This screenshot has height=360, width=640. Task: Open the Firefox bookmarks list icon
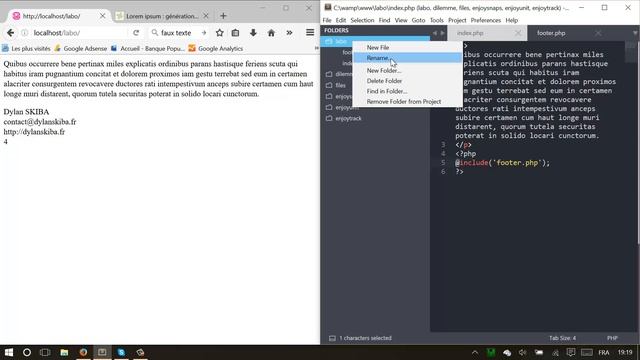(236, 33)
